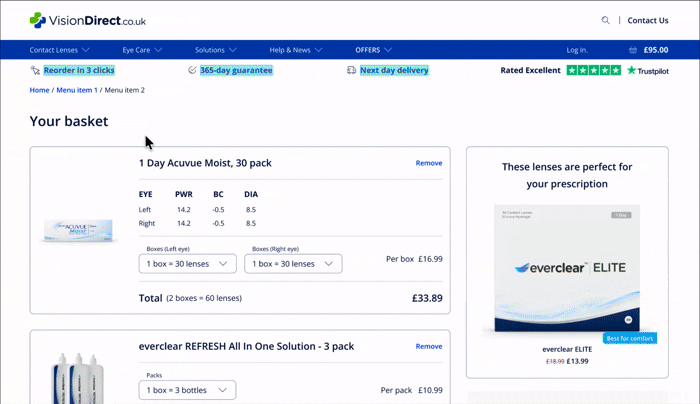
Task: Expand the Contact Lenses menu
Action: [x=59, y=50]
